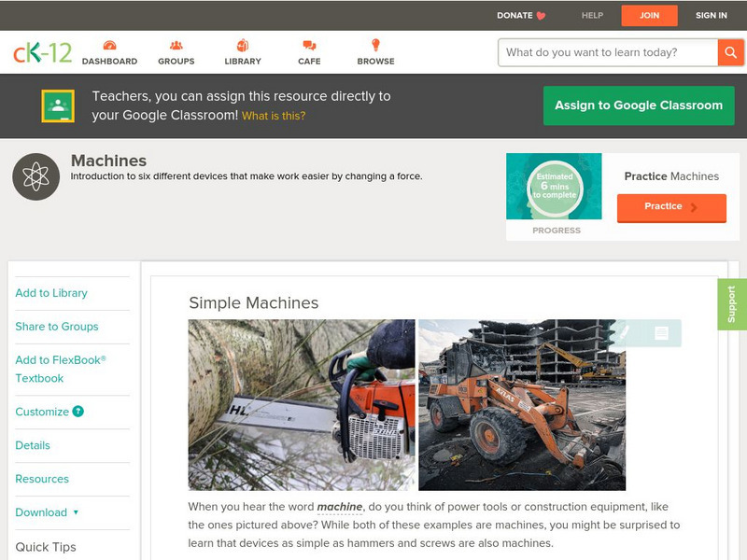
Task: Open the Groups icon in navigation
Action: pyautogui.click(x=176, y=46)
